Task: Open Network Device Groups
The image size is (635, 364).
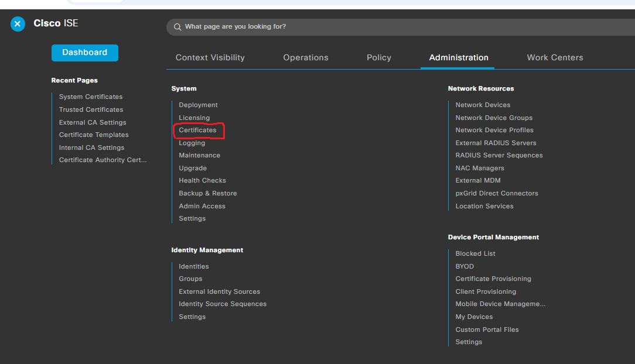Action: [494, 118]
